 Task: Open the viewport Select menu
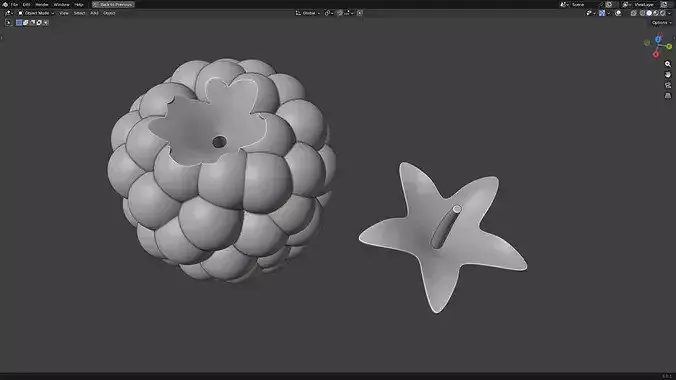pyautogui.click(x=79, y=13)
